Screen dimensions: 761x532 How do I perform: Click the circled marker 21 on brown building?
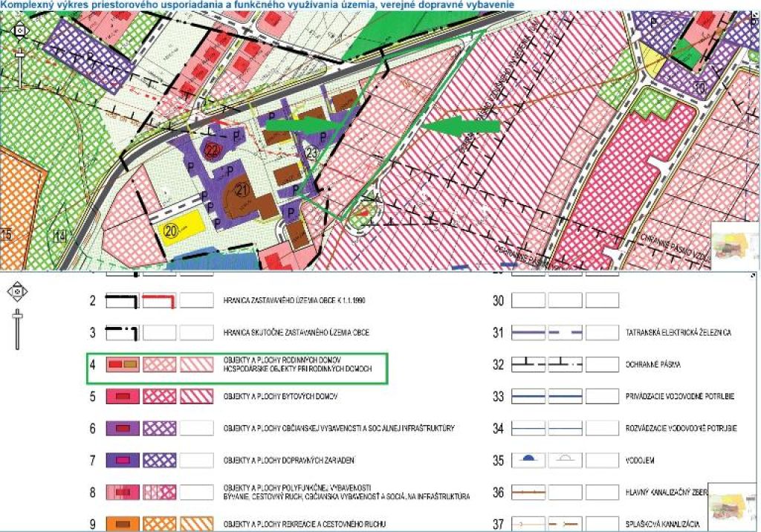coord(242,190)
